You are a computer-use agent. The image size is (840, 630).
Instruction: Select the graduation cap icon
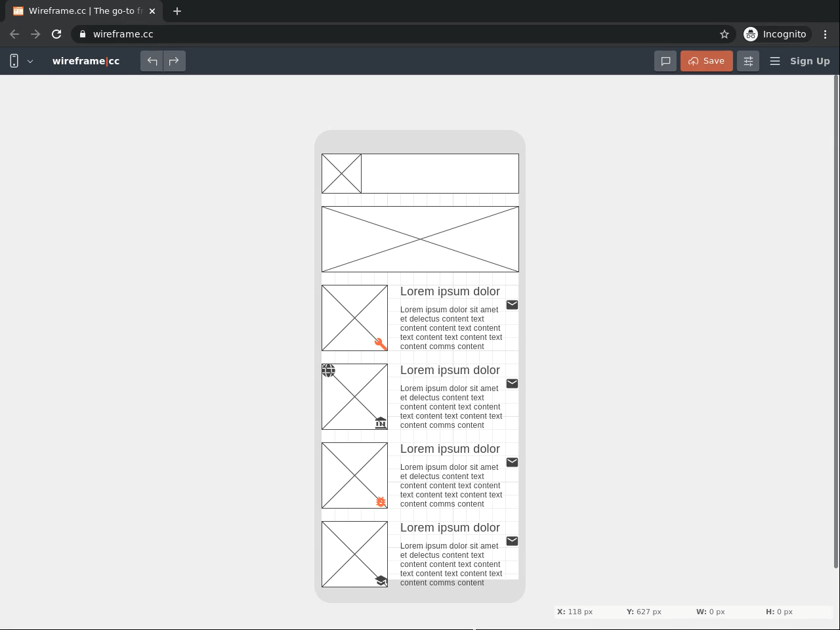381,581
